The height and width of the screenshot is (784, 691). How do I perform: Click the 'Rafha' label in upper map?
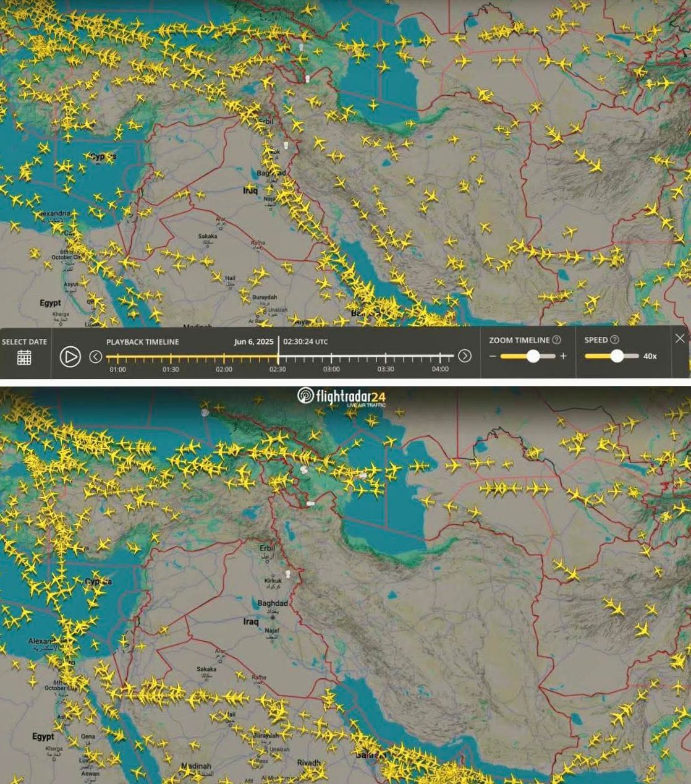click(258, 243)
